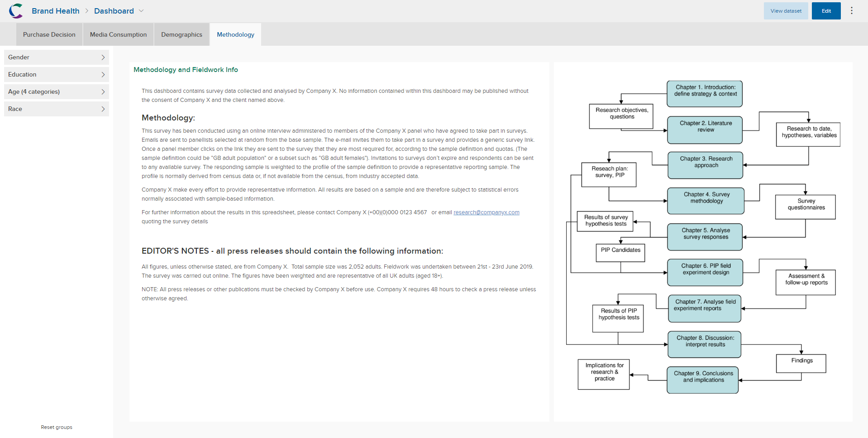The height and width of the screenshot is (438, 868).
Task: Expand the Race filter chevron
Action: point(103,109)
